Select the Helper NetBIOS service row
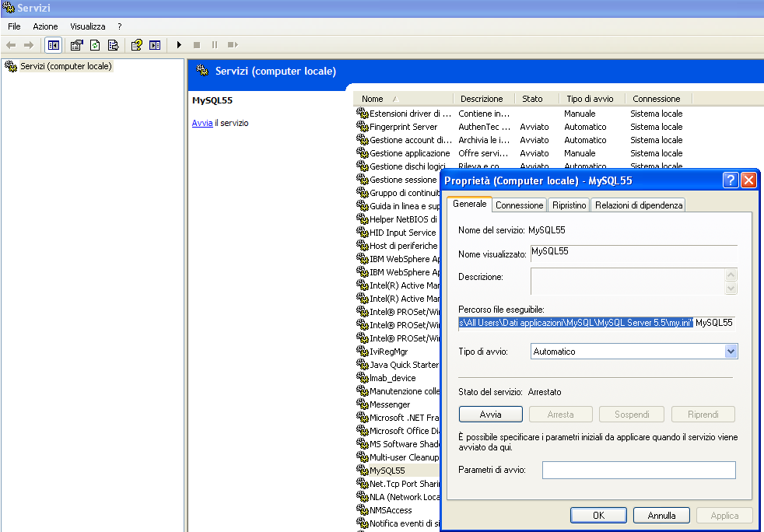 pyautogui.click(x=398, y=219)
